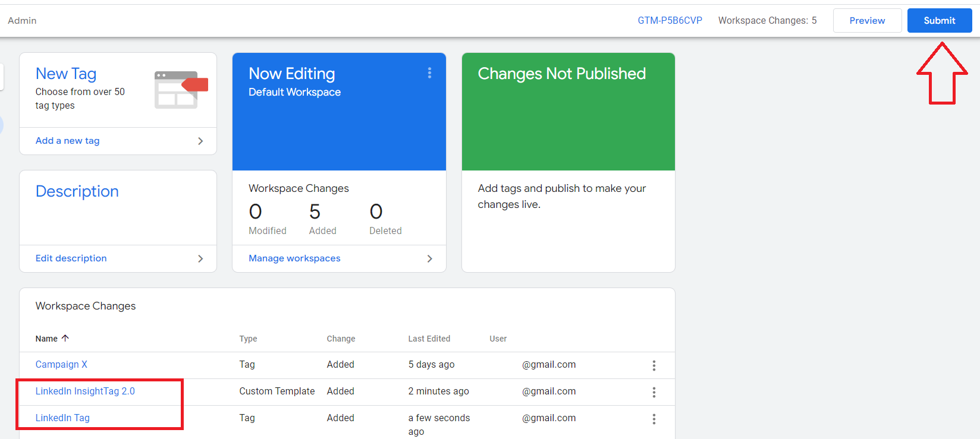
Task: Open options menu for Campaign X row
Action: coord(654,365)
